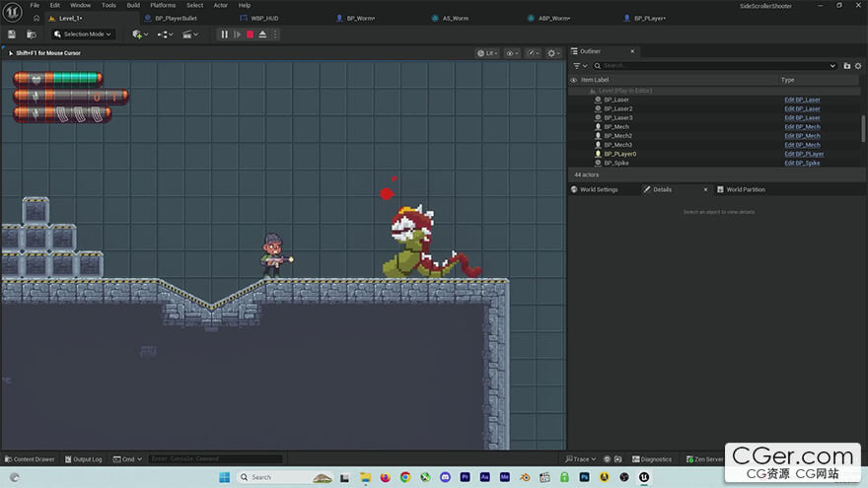The width and height of the screenshot is (868, 488).
Task: Toggle visibility column eye in Outliner header
Action: pos(573,80)
